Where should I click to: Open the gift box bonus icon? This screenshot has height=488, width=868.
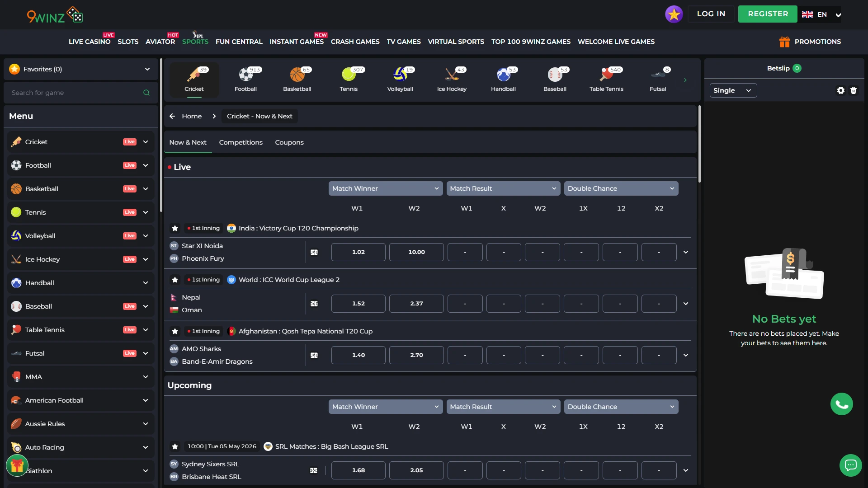(x=17, y=465)
